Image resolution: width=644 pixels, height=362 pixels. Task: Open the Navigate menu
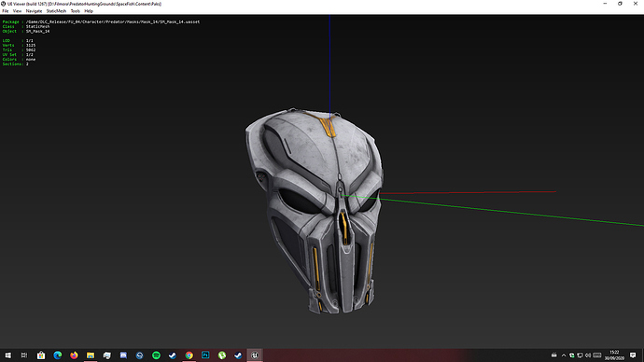pos(35,11)
